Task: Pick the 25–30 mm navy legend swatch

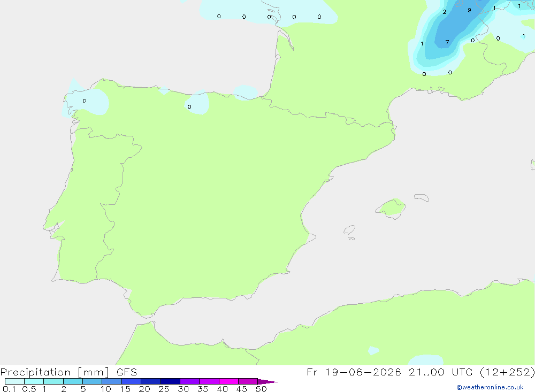Action: tap(170, 381)
